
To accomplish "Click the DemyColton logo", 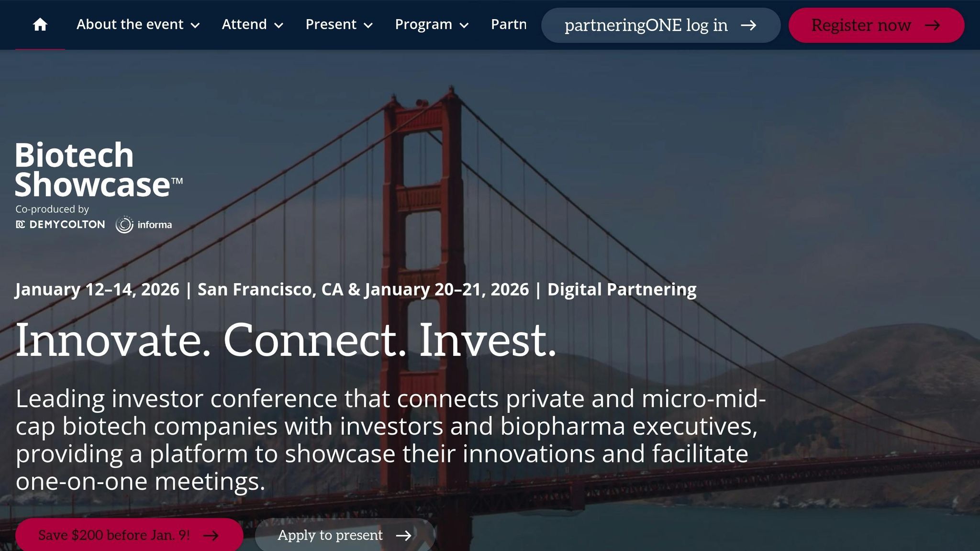I will [61, 224].
